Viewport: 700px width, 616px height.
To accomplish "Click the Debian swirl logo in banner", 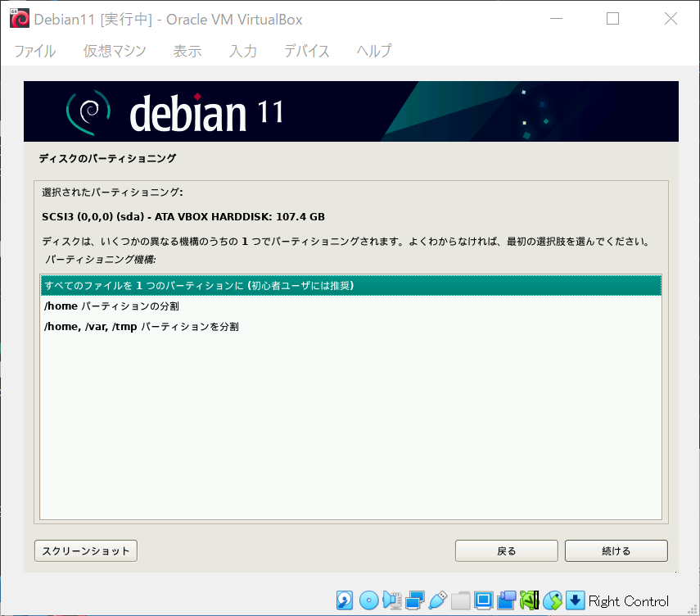I will pyautogui.click(x=89, y=111).
